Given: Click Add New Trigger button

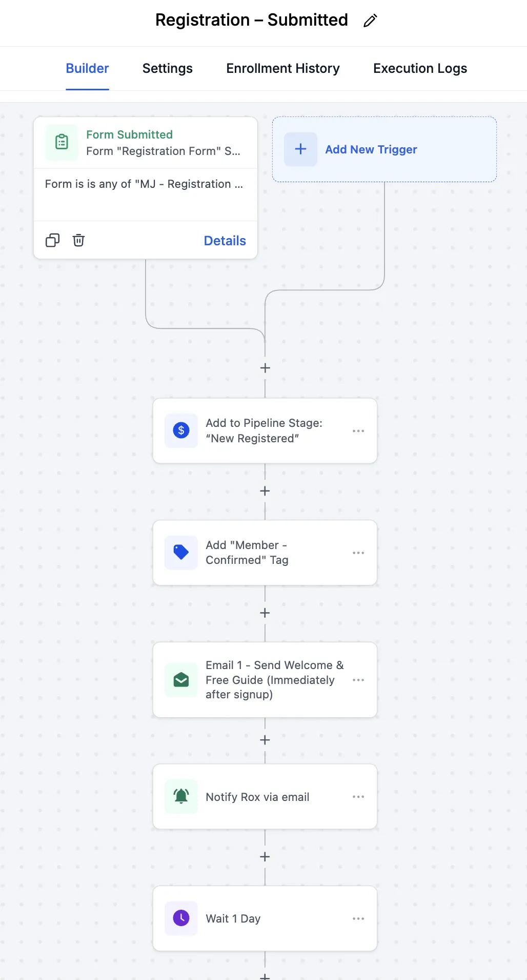Looking at the screenshot, I should click(371, 149).
